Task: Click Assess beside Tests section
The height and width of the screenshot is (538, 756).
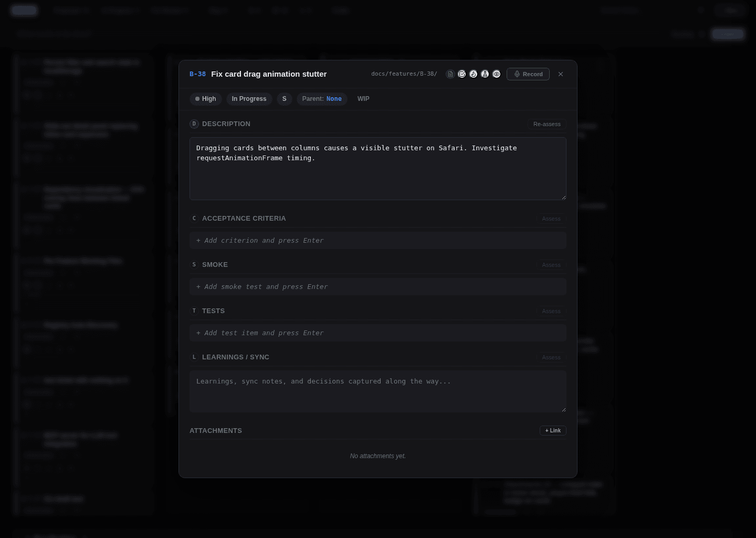Action: (551, 311)
